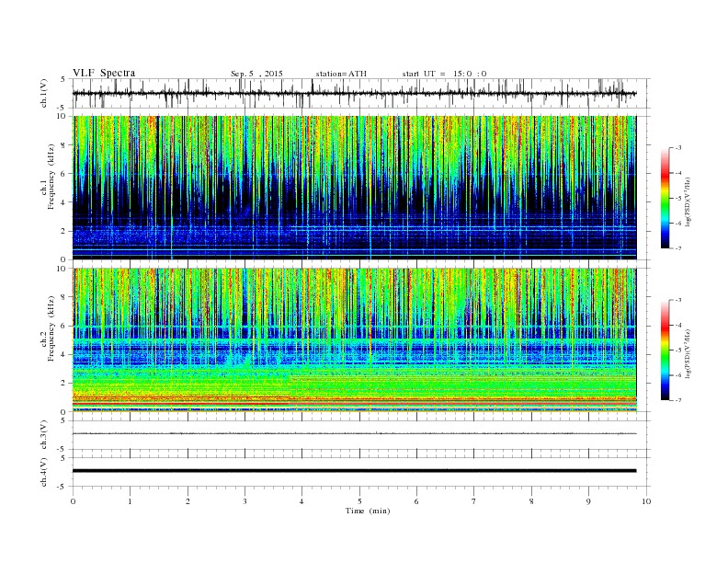Click inside the ch.1 spectrogram panel
This screenshot has height=563, width=728.
pos(354,188)
